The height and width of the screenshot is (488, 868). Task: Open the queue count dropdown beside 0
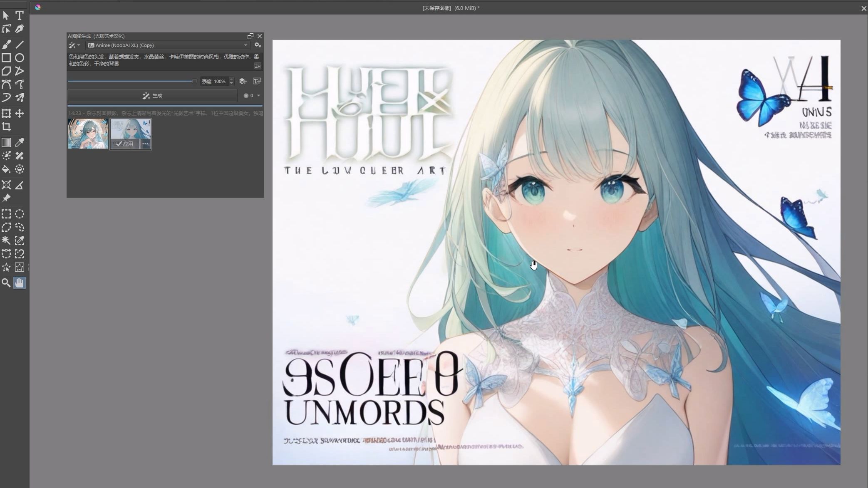(258, 95)
